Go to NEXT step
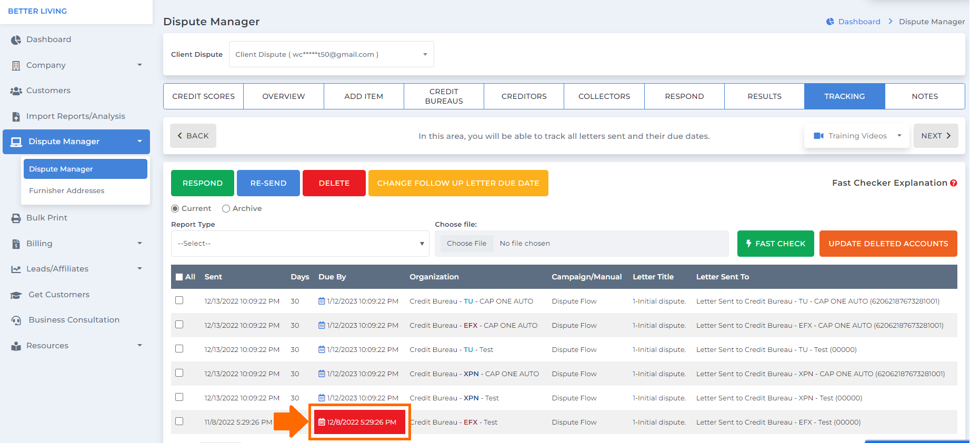980x443 pixels. [936, 136]
